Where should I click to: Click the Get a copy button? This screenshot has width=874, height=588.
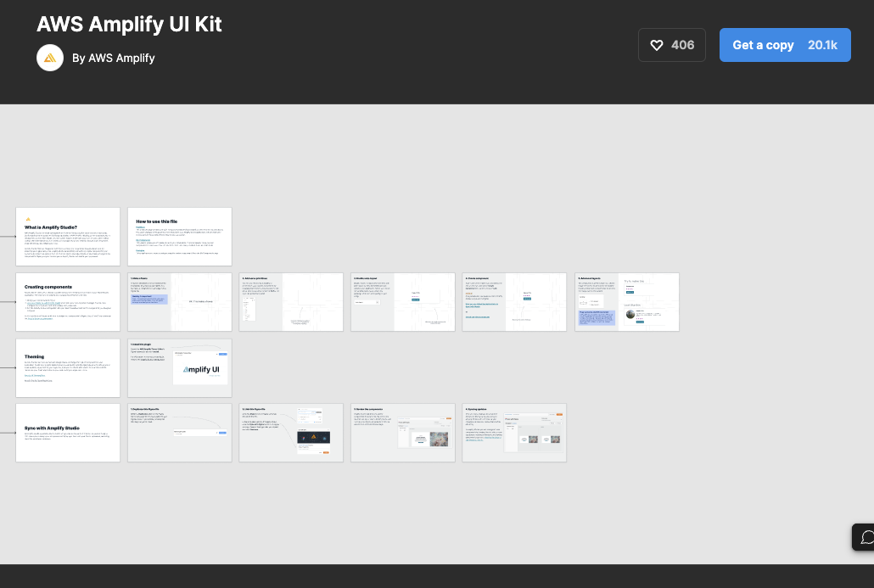click(x=785, y=45)
